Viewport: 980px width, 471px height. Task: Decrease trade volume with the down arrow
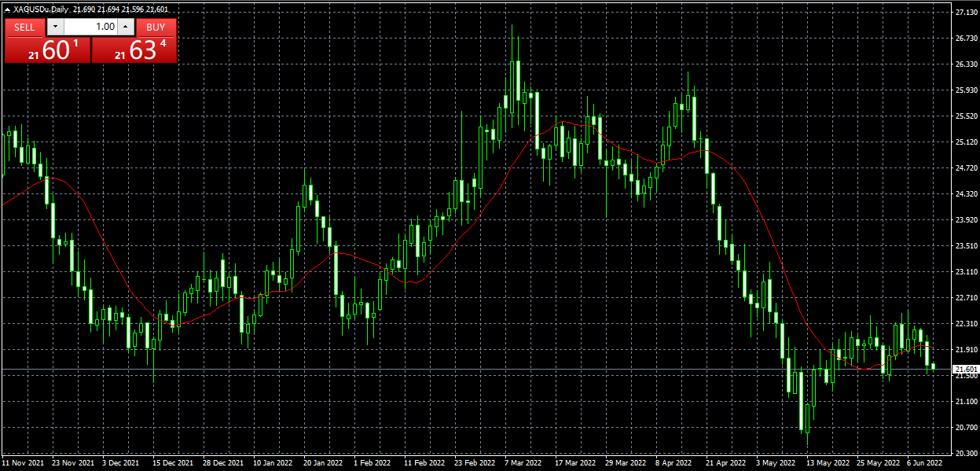coord(55,27)
